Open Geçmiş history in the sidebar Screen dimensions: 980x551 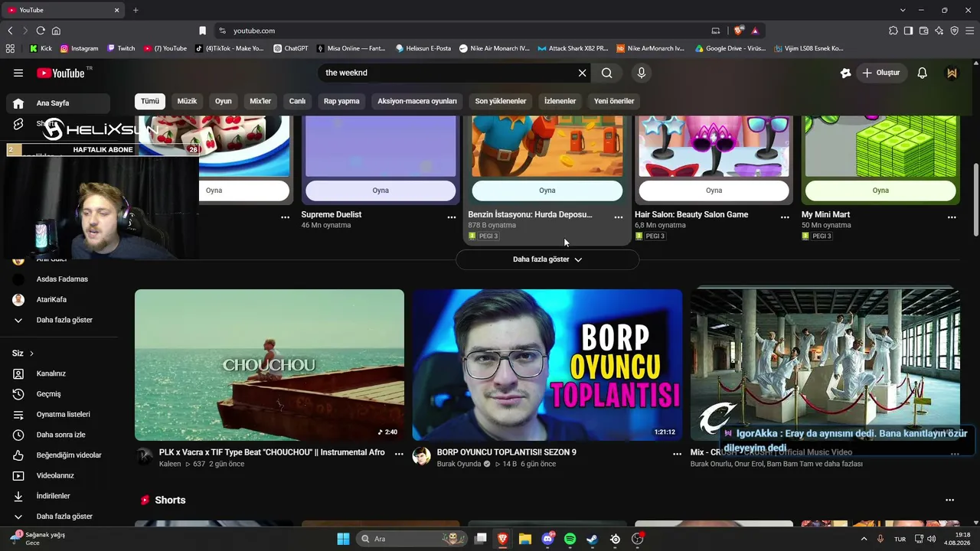point(58,394)
